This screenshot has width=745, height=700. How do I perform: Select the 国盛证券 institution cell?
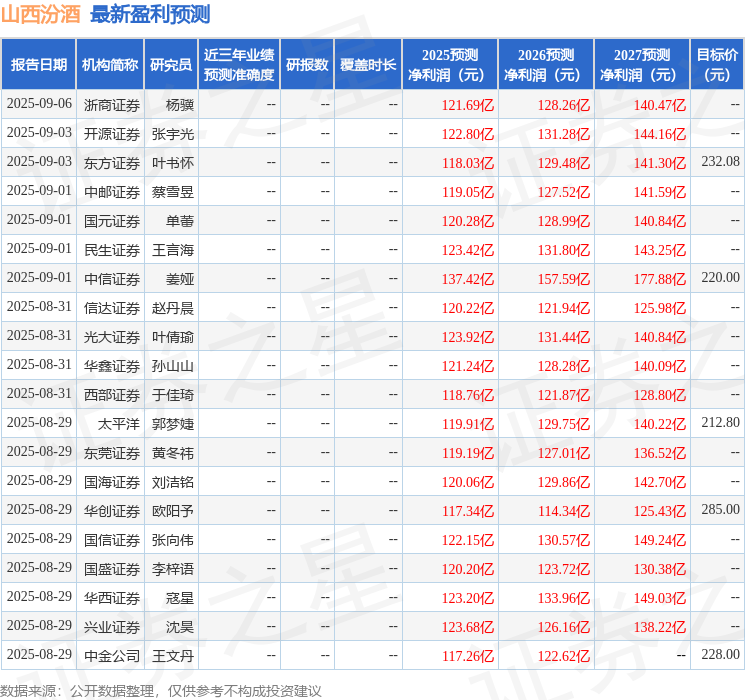112,569
